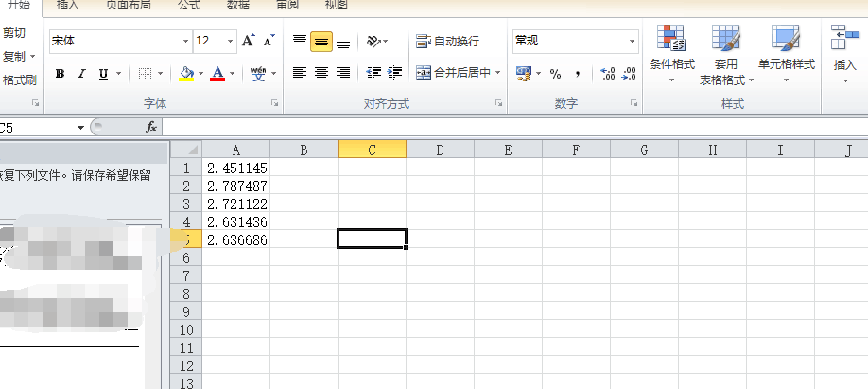Expand name box dropdown arrow
Image resolution: width=868 pixels, height=389 pixels.
(x=80, y=128)
